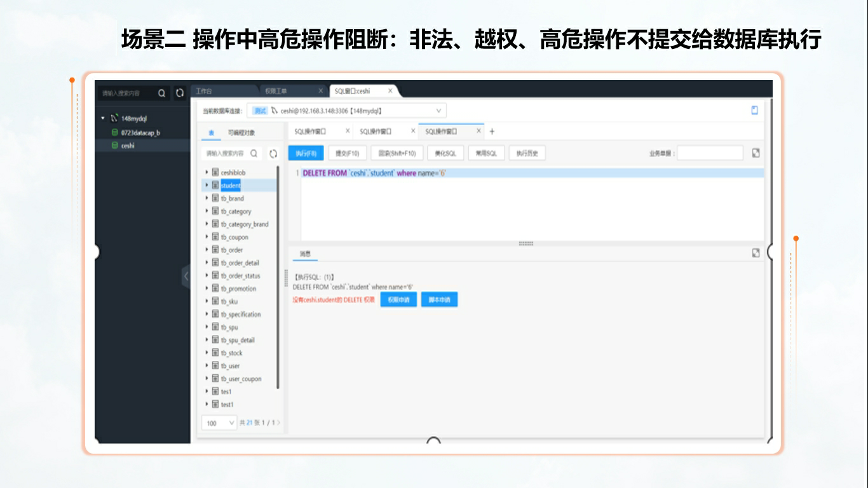The width and height of the screenshot is (868, 488).
Task: Click the 业务单据 input field
Action: [x=710, y=153]
